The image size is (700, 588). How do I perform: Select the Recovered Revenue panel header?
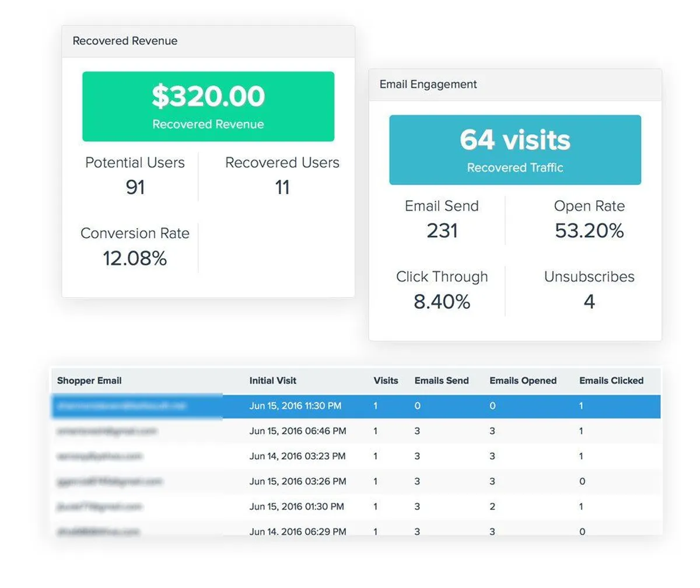pos(208,41)
